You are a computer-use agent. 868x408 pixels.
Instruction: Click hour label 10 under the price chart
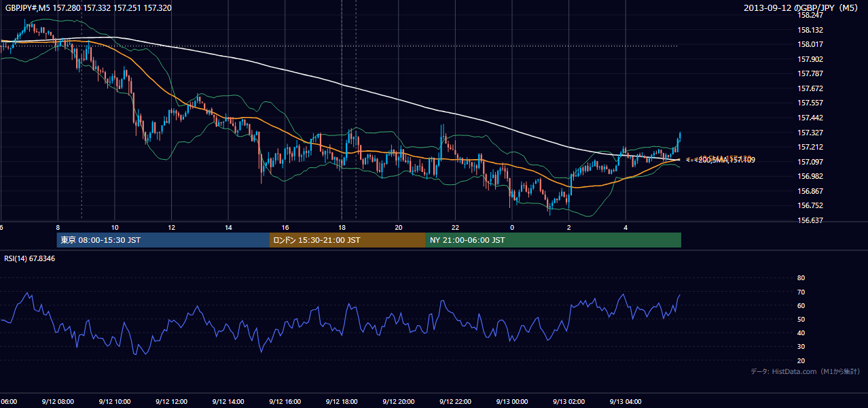pos(115,227)
